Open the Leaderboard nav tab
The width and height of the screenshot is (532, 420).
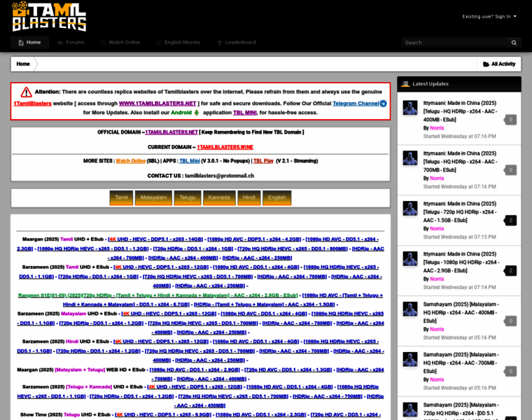[x=237, y=43]
